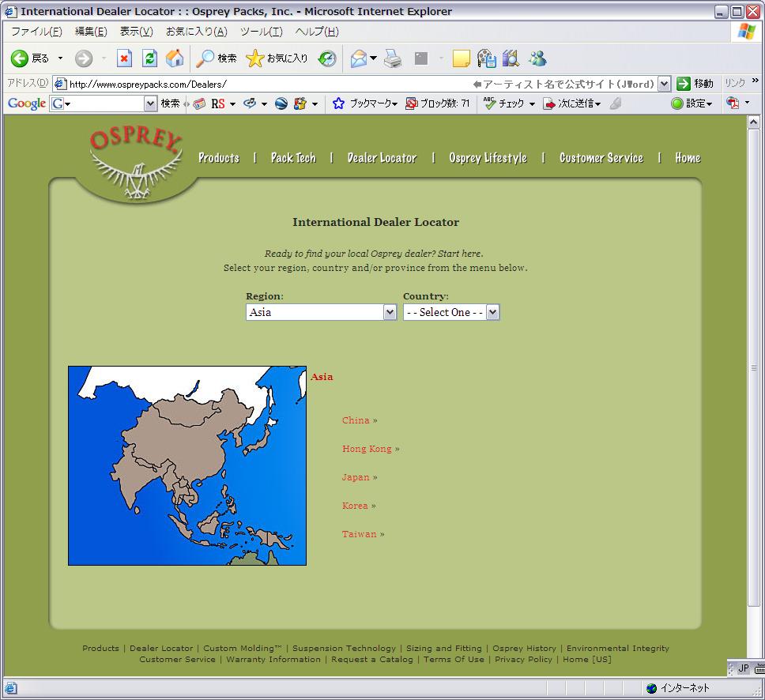The height and width of the screenshot is (700, 765).
Task: Click the Stop loading red X icon
Action: coord(124,58)
